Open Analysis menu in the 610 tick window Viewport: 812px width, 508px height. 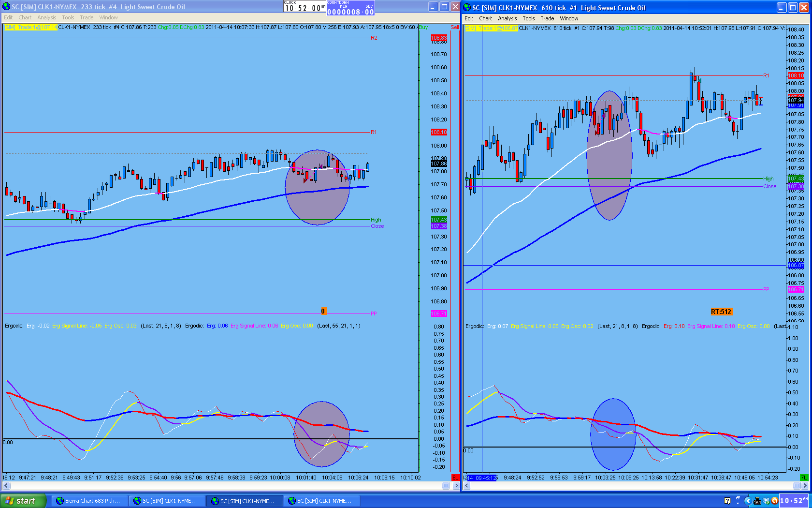507,18
